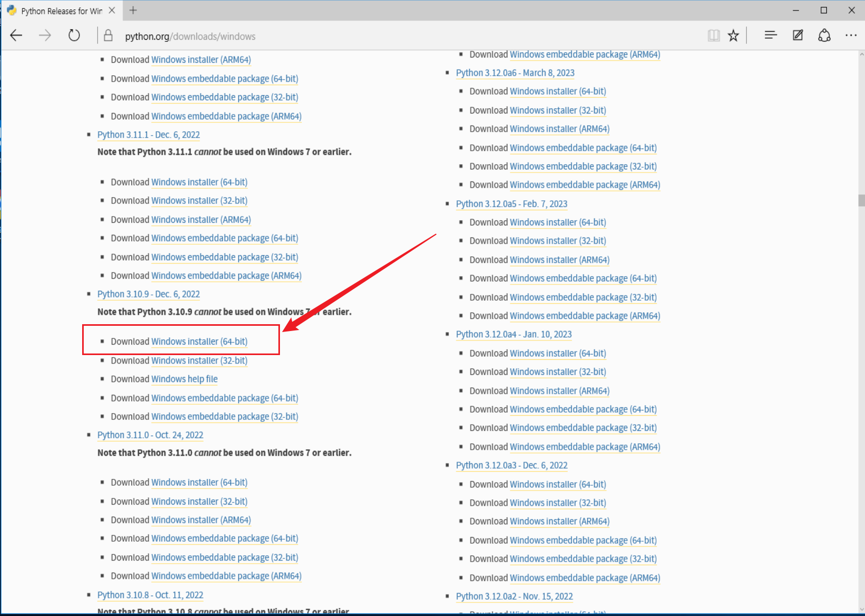
Task: Click the scrollbar down arrow
Action: click(x=861, y=609)
